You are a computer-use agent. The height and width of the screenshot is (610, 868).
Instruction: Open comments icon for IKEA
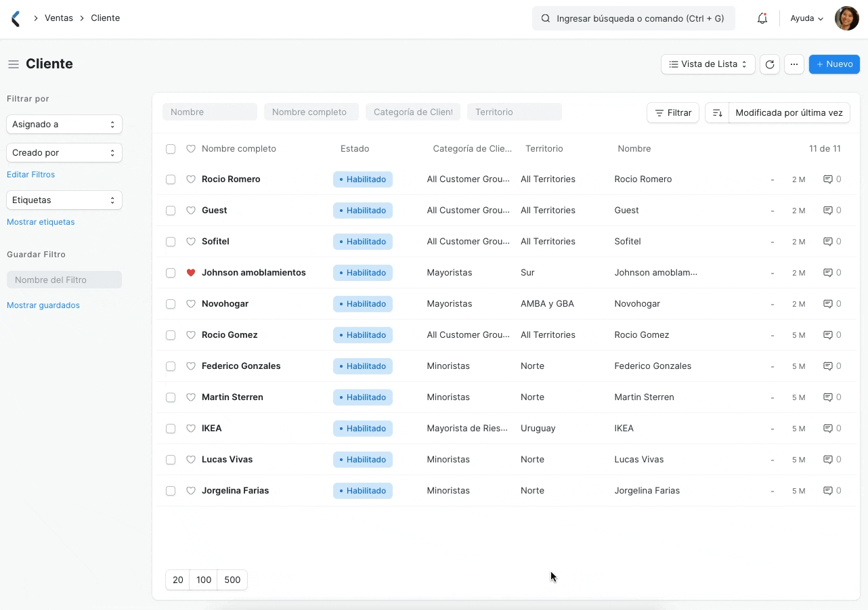(x=827, y=429)
